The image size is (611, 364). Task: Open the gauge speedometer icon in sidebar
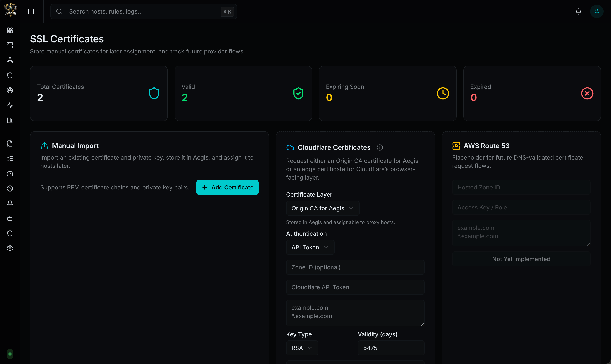10,173
